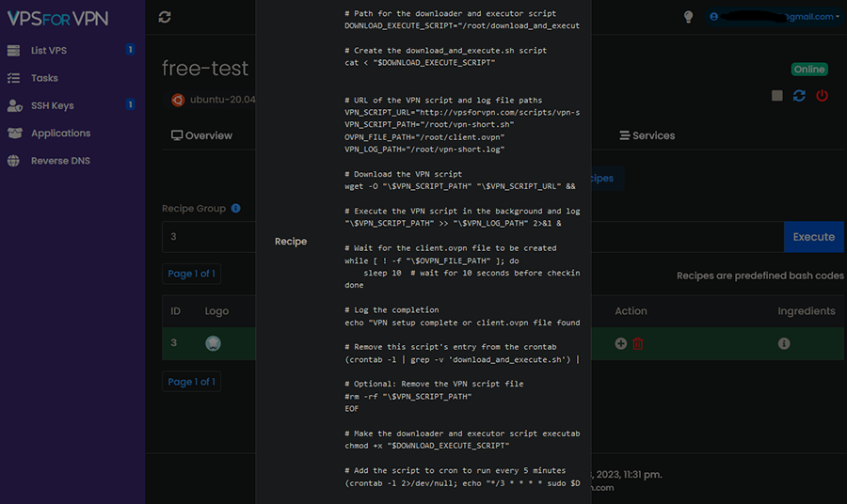Click the Reverse DNS globe icon
The width and height of the screenshot is (847, 504).
coord(13,161)
